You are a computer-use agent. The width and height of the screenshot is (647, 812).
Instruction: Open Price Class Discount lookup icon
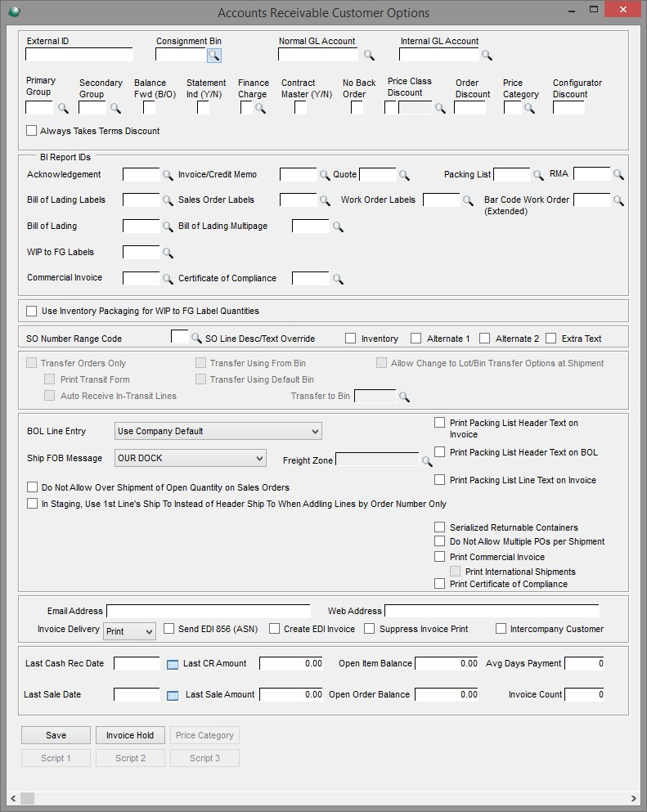[x=440, y=108]
